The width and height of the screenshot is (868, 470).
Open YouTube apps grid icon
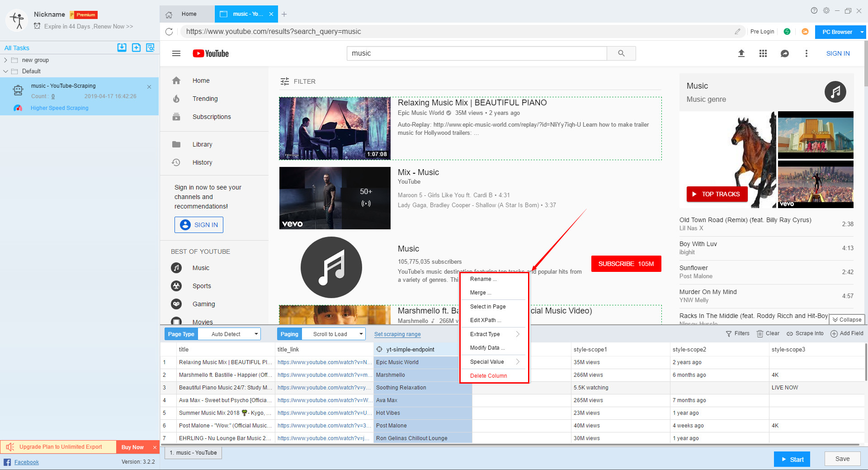(x=763, y=53)
